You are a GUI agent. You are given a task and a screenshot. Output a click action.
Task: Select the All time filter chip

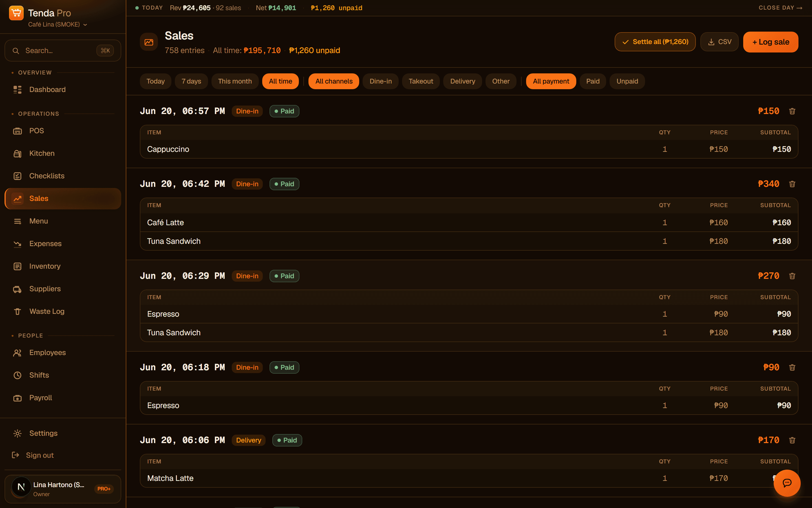(281, 81)
